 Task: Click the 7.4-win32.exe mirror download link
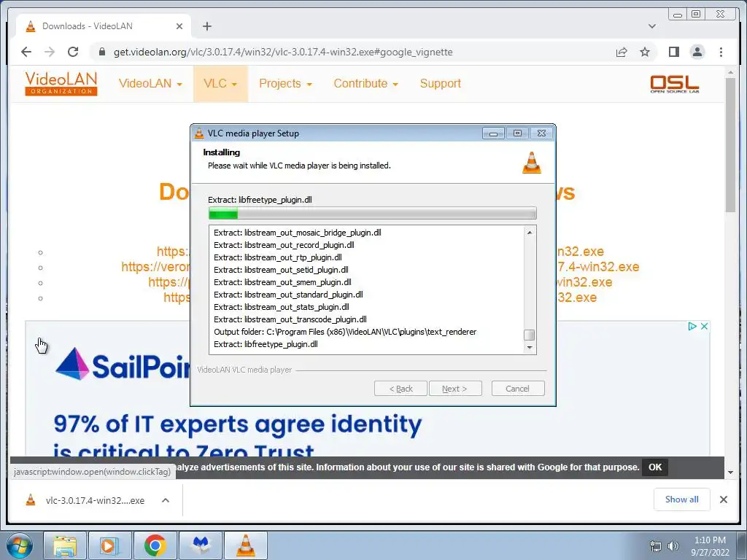(x=598, y=267)
